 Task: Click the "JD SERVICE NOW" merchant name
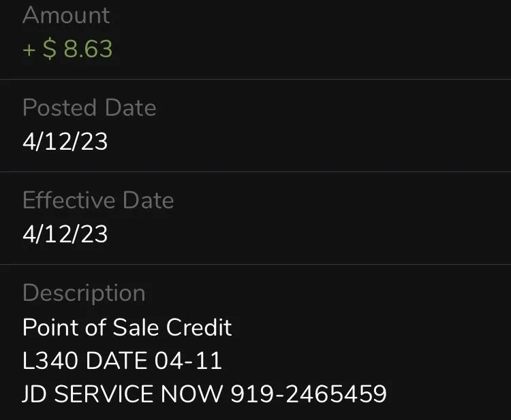pos(123,393)
